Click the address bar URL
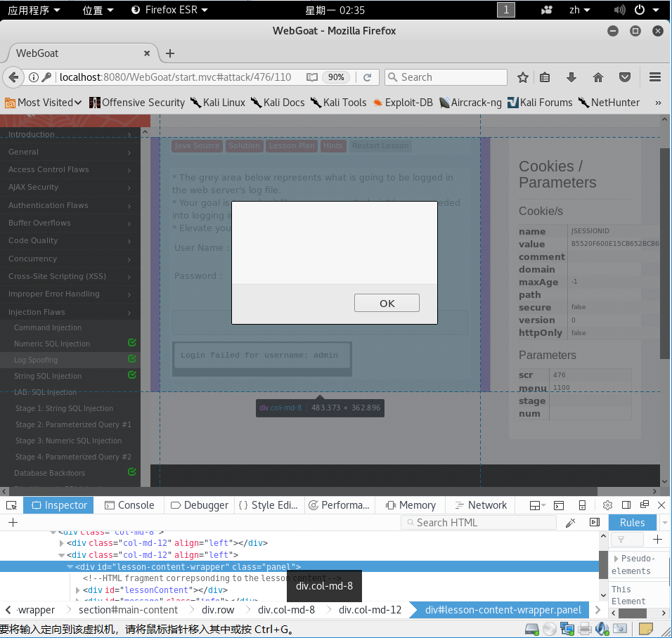 click(175, 77)
